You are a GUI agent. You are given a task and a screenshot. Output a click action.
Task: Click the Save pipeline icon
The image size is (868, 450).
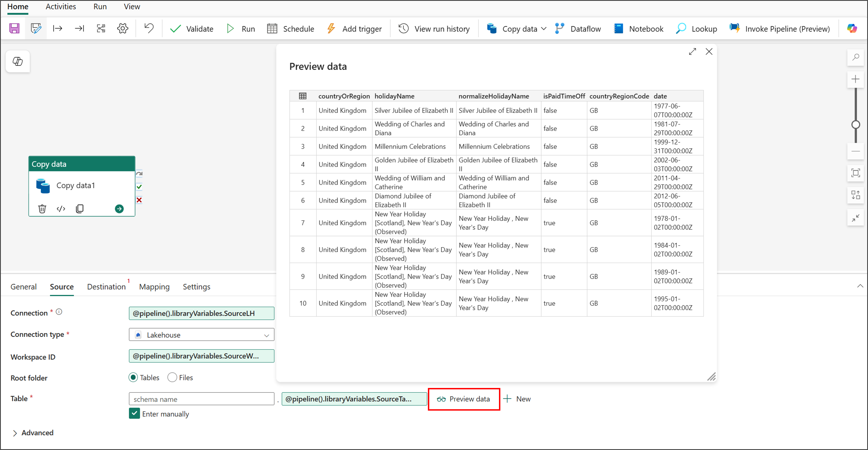click(x=14, y=29)
